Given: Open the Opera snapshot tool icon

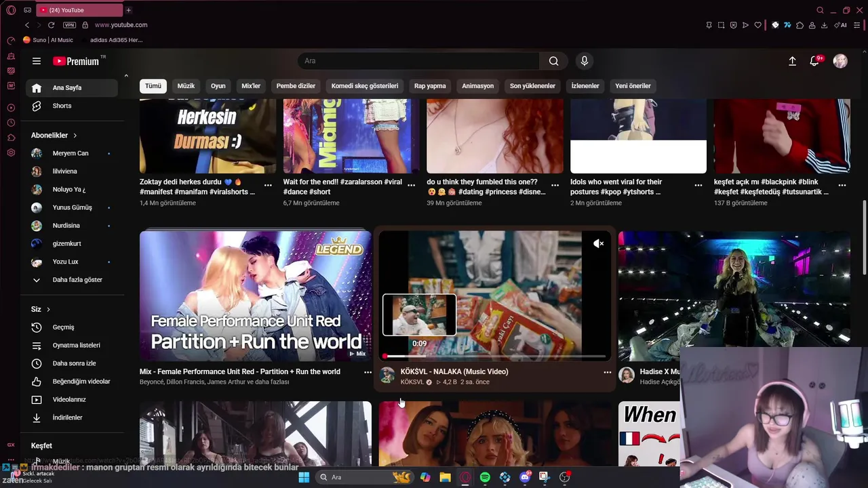Looking at the screenshot, I should coord(721,25).
